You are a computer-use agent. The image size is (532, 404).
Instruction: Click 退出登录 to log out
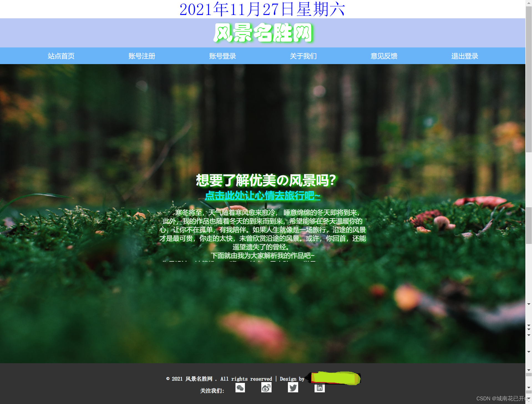tap(464, 56)
